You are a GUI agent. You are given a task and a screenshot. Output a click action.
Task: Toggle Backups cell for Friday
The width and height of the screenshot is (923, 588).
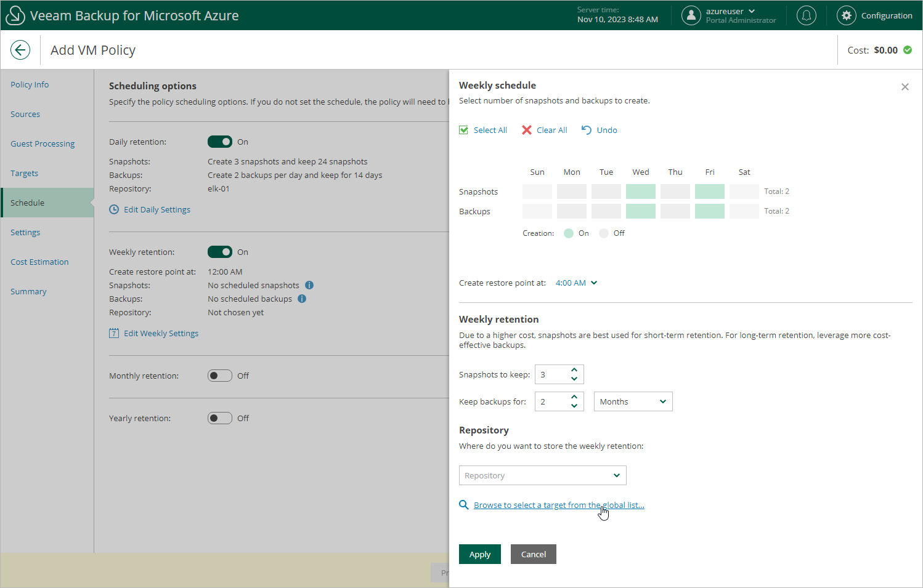(710, 211)
